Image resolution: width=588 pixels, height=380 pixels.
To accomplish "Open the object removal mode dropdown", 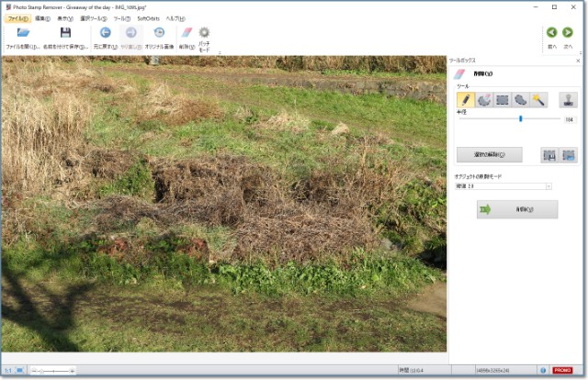I will [x=503, y=186].
